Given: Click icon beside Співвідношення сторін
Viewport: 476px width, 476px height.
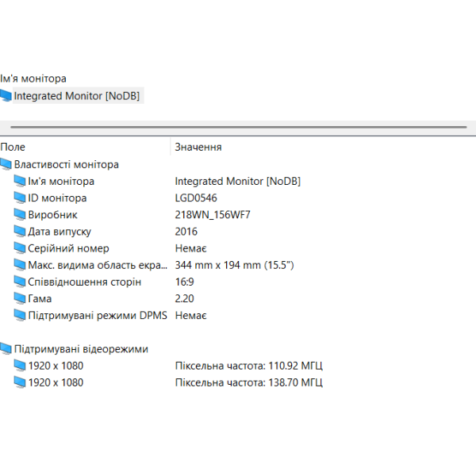Looking at the screenshot, I should point(20,282).
